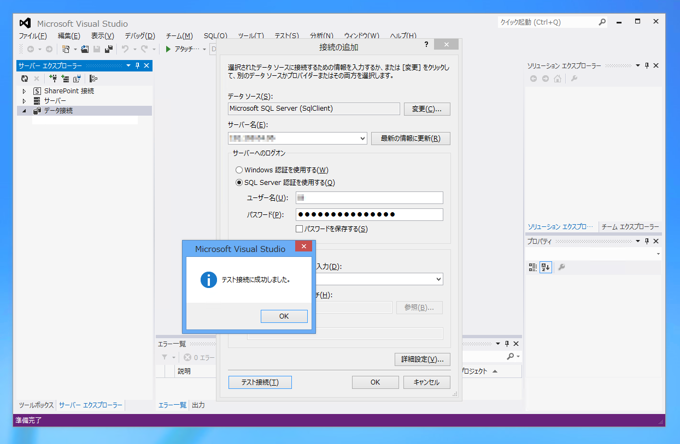
Task: Open the SQL menu
Action: point(216,36)
